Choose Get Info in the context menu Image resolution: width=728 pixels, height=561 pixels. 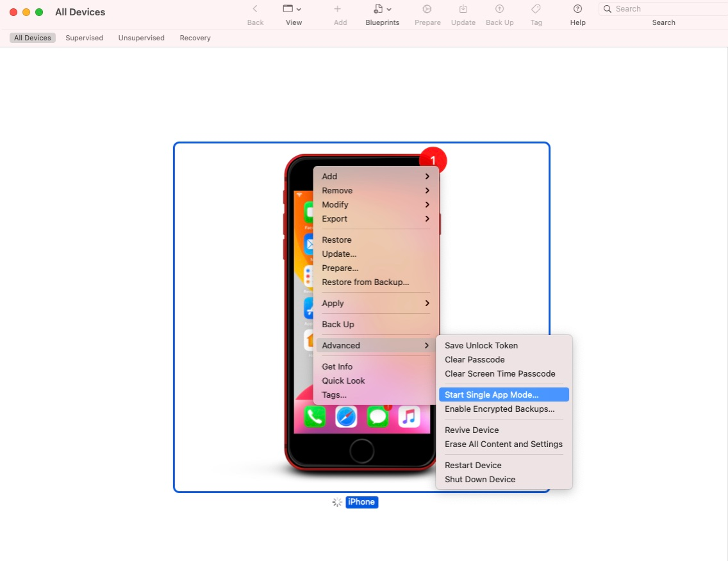376,366
